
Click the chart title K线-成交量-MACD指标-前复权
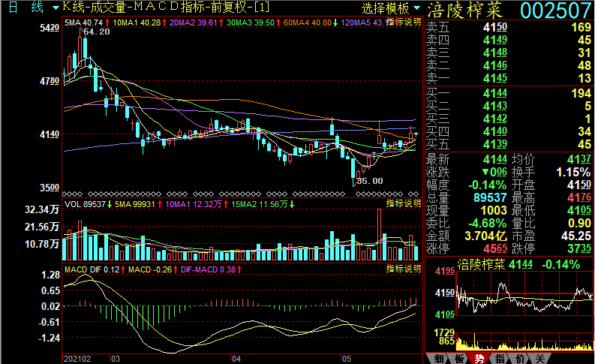click(x=166, y=7)
